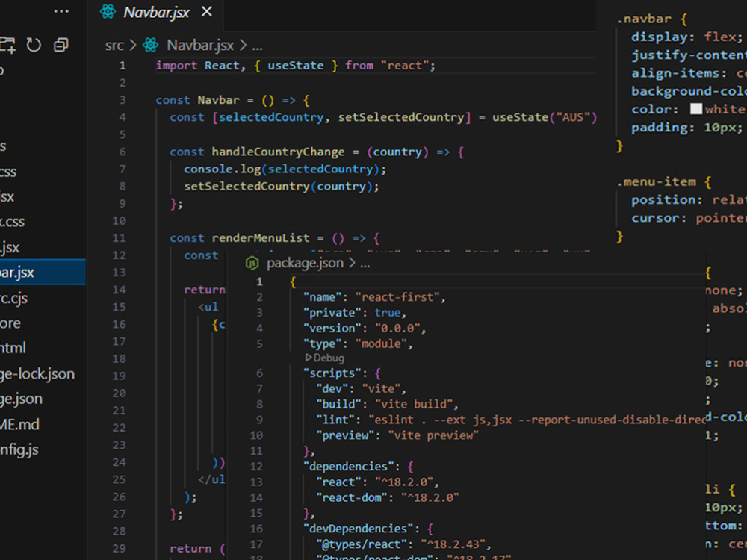Open the ellipsis after package.json breadcrumb
The height and width of the screenshot is (560, 747).
pos(365,264)
